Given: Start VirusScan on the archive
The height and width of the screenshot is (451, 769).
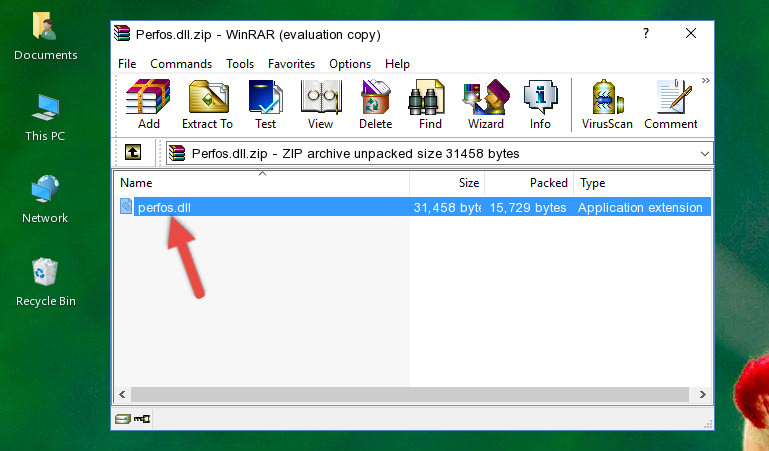Looking at the screenshot, I should pos(607,104).
